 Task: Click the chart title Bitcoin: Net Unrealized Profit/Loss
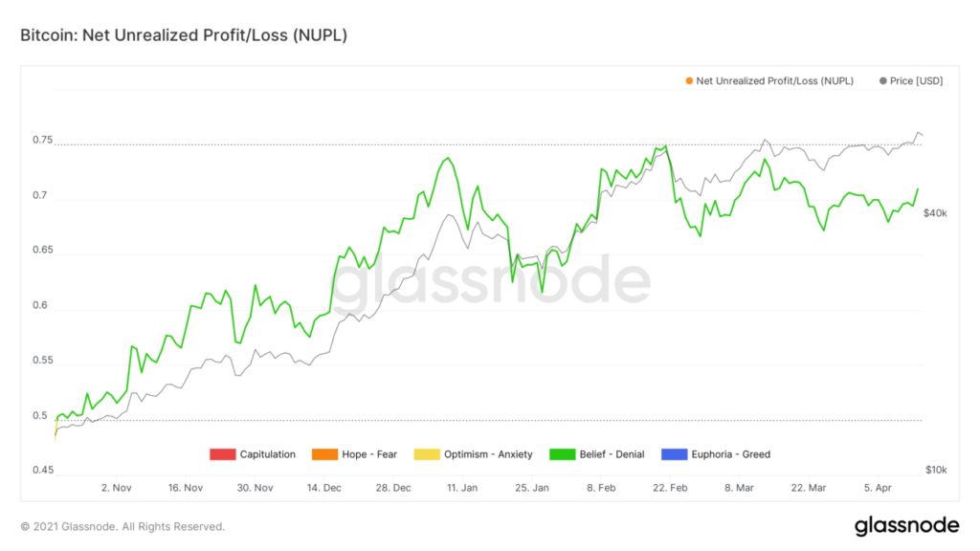pos(184,35)
